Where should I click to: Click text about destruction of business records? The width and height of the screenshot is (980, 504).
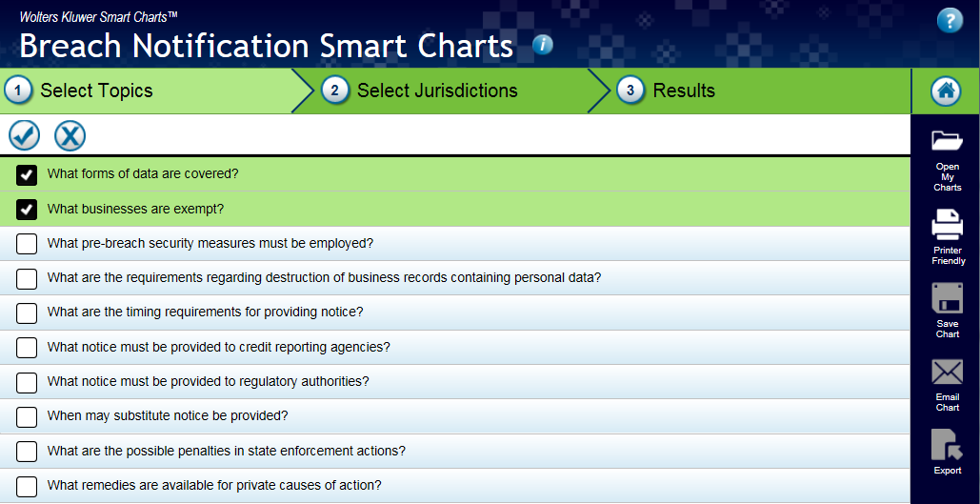pos(325,277)
